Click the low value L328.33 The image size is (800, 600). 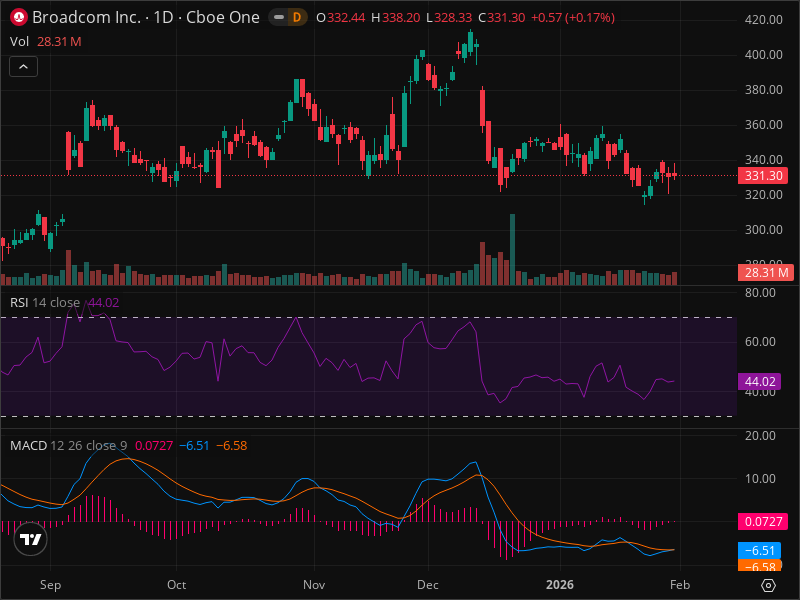point(449,18)
